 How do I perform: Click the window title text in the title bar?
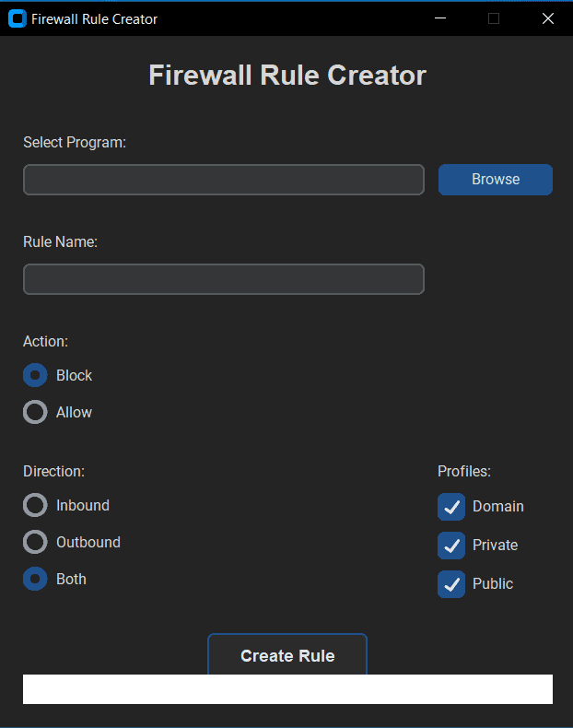pos(94,18)
